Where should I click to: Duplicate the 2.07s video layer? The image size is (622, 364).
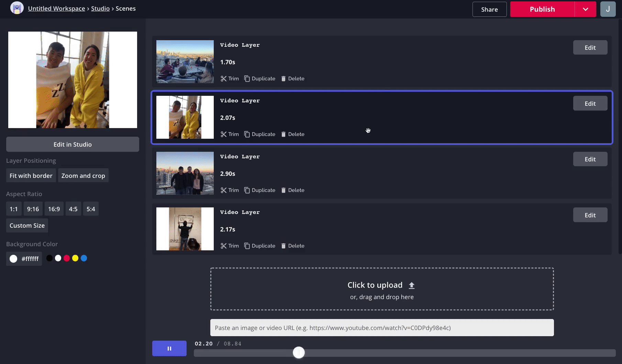click(260, 134)
